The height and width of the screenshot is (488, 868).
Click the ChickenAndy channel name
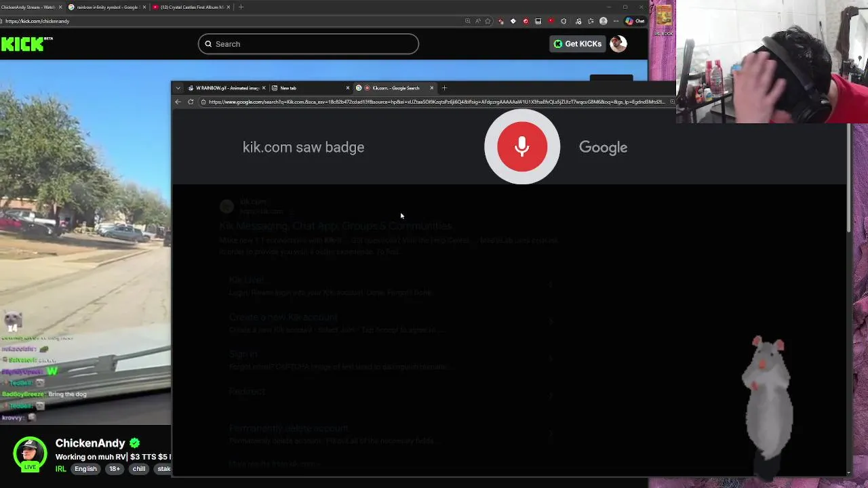90,443
